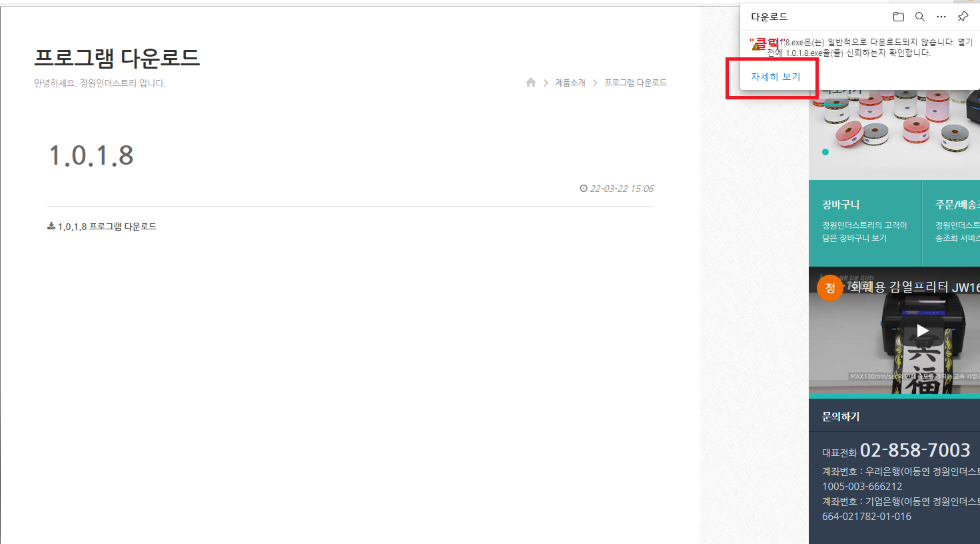Open the 주문/배송 tile

(951, 223)
